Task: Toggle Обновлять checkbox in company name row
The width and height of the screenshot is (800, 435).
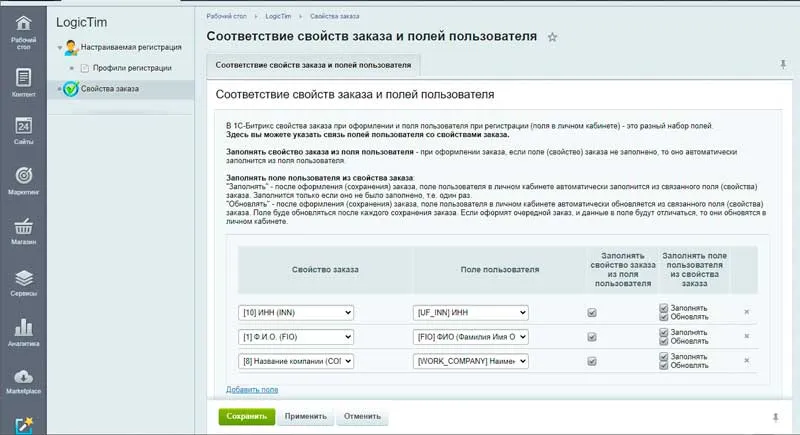Action: (x=664, y=366)
